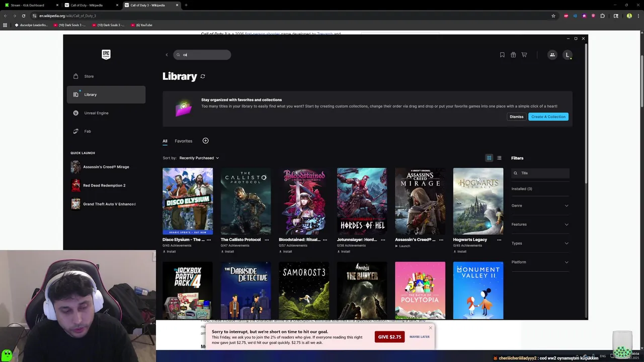
Task: Open the gift box icon
Action: click(513, 55)
